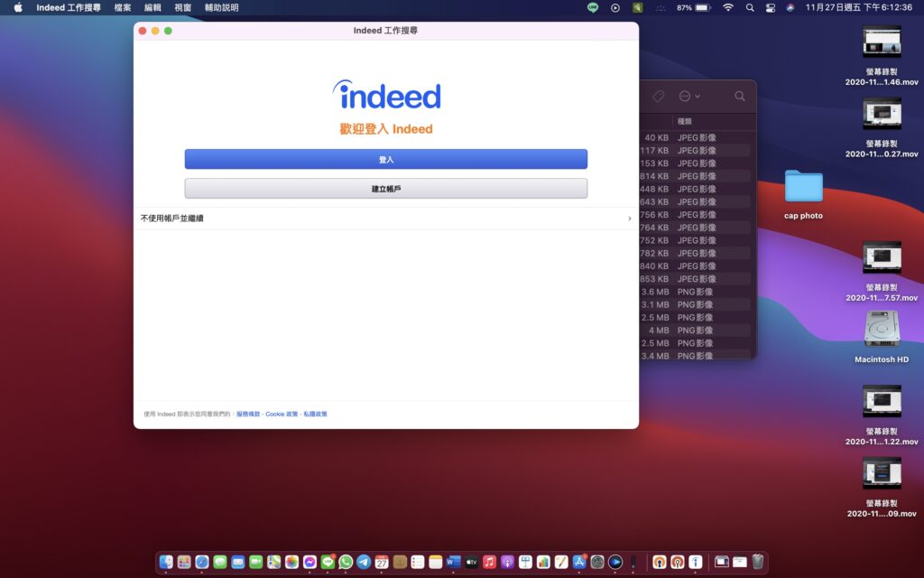Open the 輔助說明 menu

coord(222,7)
